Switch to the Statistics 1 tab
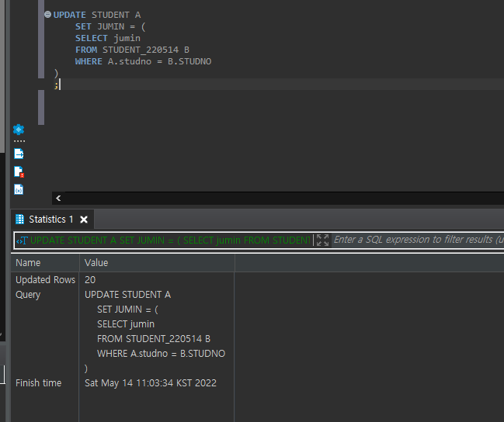The width and height of the screenshot is (504, 422). click(x=50, y=220)
